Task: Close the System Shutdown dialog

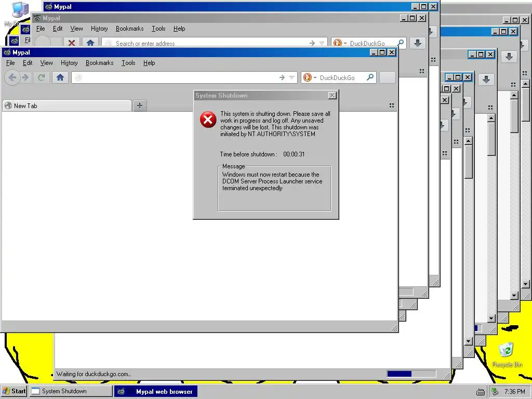Action: [x=332, y=96]
